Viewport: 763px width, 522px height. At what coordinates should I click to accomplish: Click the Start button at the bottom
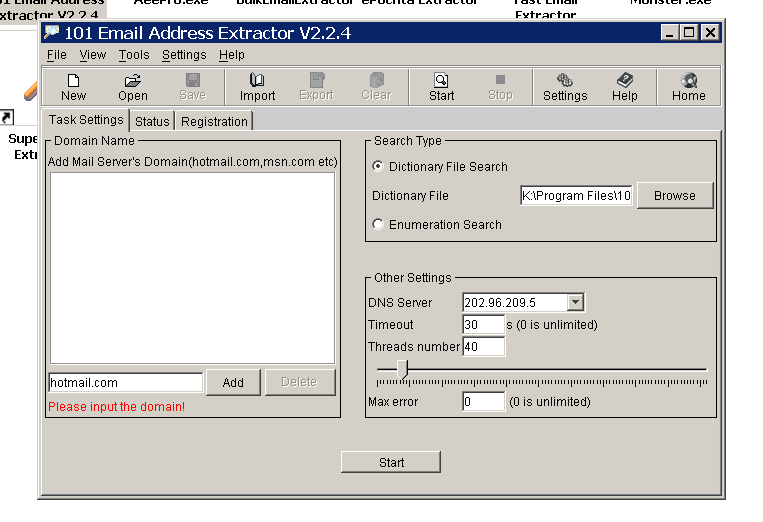click(x=391, y=462)
